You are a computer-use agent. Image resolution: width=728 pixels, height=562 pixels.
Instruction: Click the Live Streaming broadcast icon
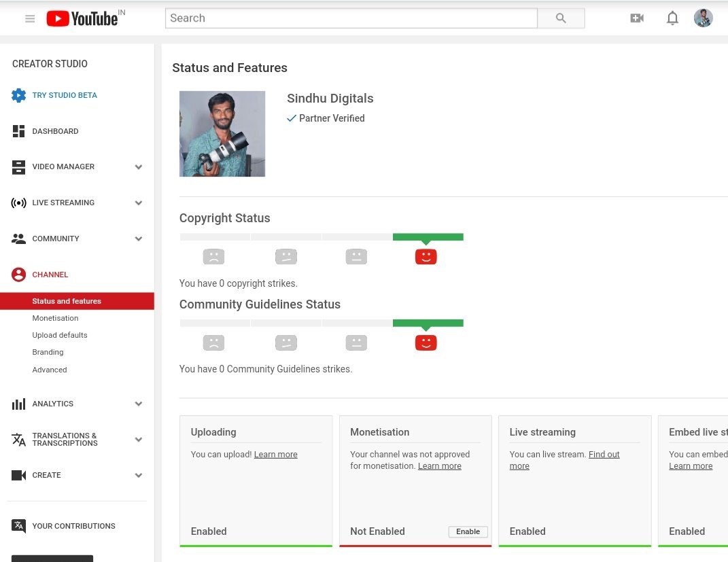[x=18, y=203]
